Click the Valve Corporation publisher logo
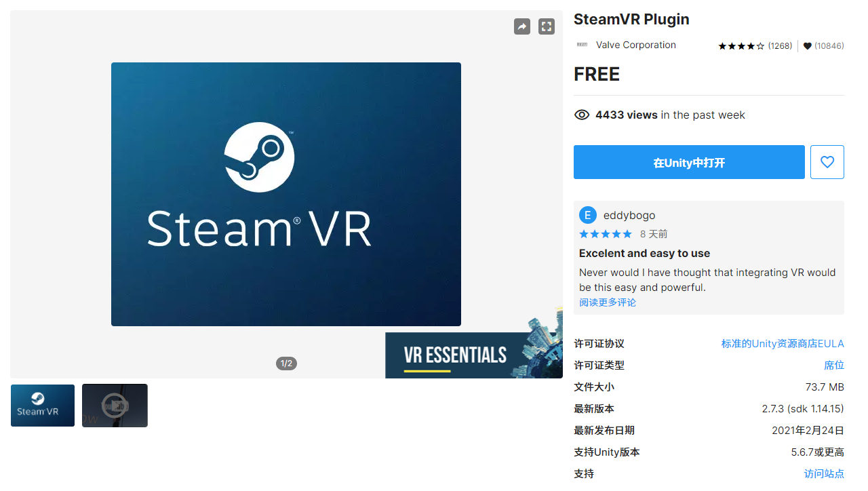The image size is (868, 491). (x=582, y=45)
